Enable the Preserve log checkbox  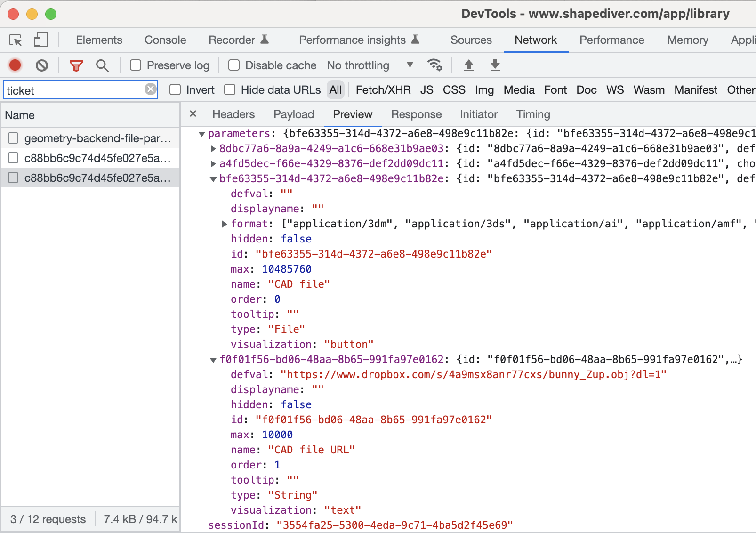pyautogui.click(x=136, y=65)
